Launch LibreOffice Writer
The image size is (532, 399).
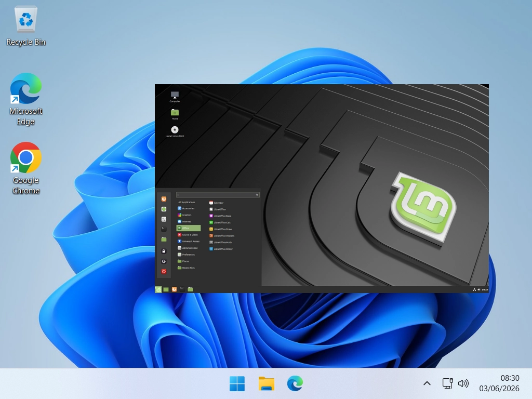tap(221, 249)
